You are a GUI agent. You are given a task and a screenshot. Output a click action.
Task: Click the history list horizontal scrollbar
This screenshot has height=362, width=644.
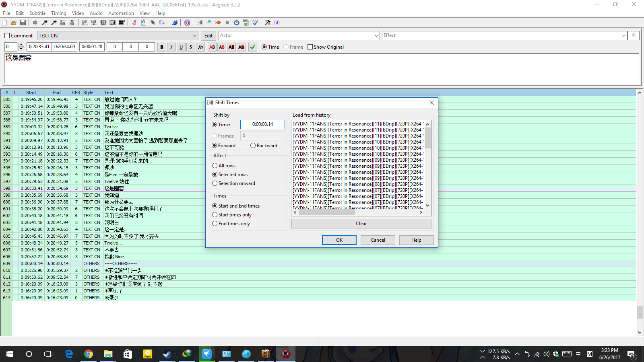click(x=358, y=212)
